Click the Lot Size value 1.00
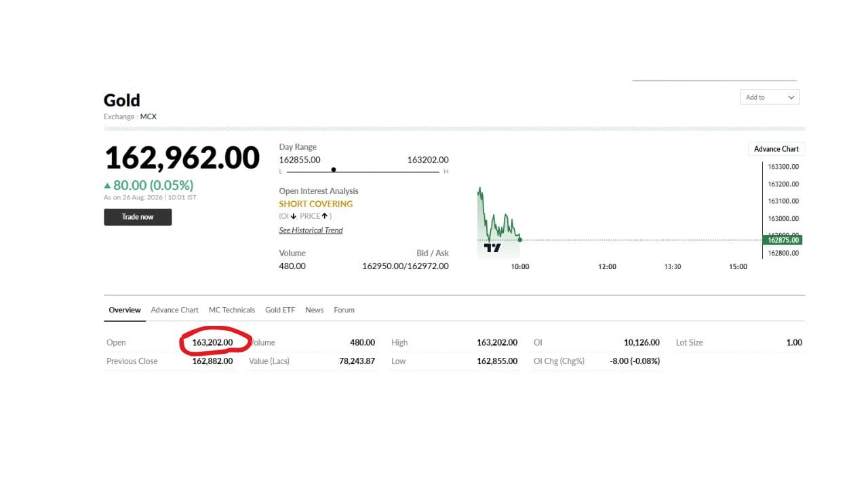 [x=794, y=342]
